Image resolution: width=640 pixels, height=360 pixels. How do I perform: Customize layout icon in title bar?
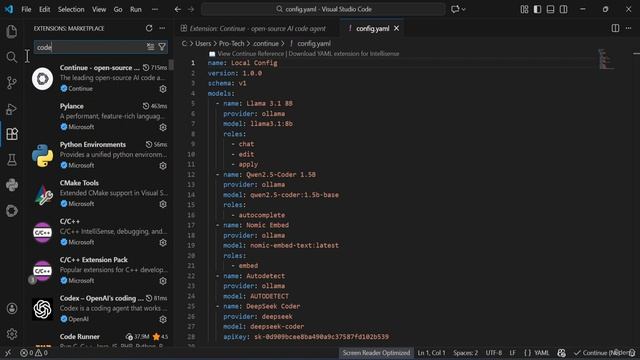[524, 9]
